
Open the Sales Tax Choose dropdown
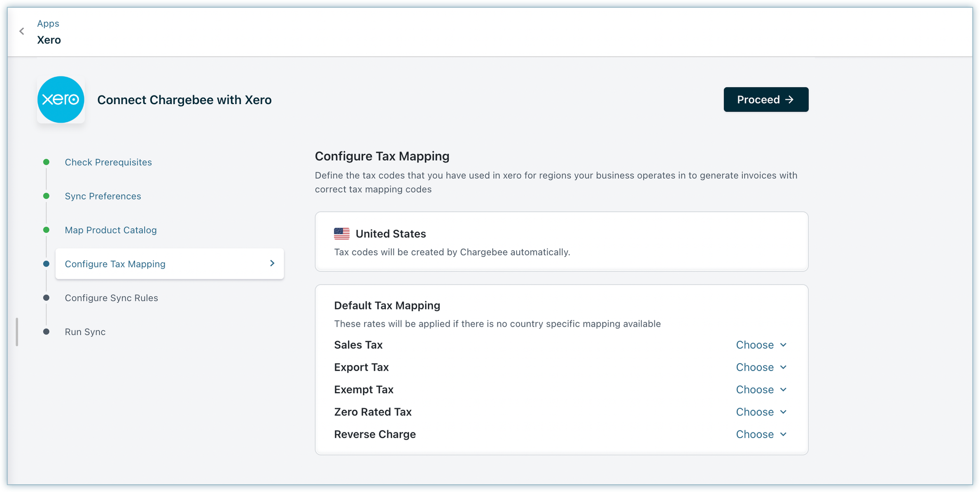pos(761,345)
